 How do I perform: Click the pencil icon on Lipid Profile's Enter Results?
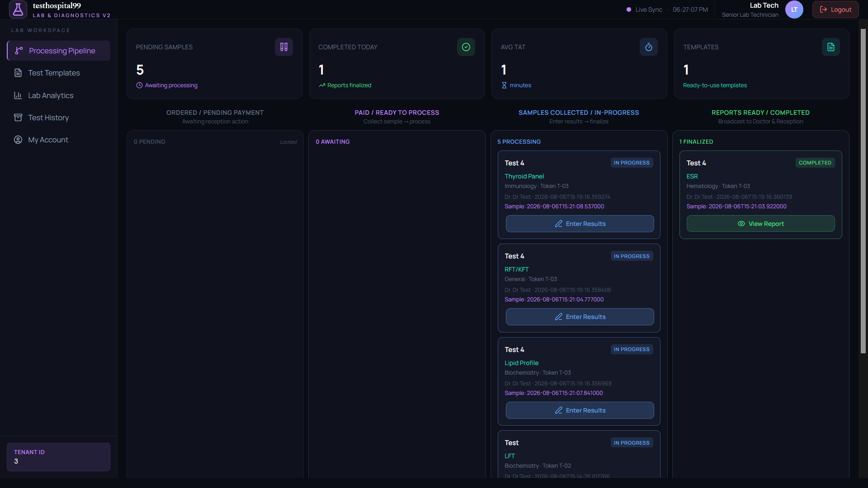coord(559,410)
